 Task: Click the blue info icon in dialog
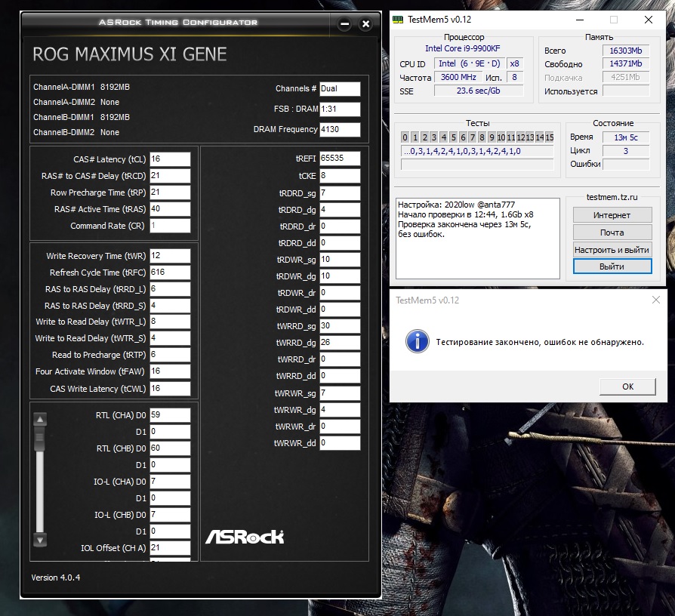(x=417, y=341)
